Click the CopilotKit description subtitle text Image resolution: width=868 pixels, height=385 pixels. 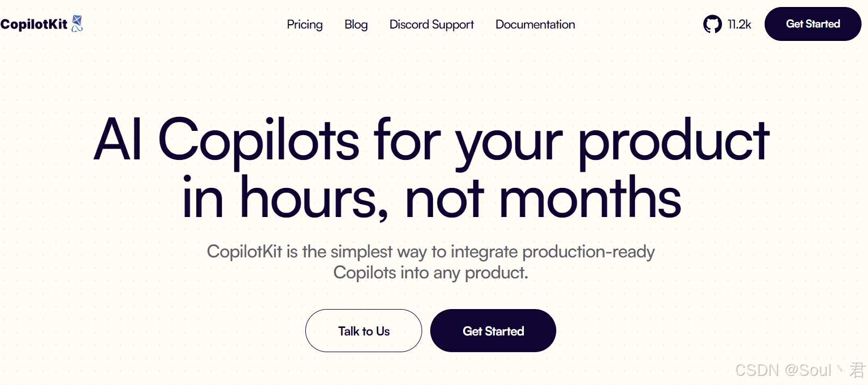coord(431,262)
